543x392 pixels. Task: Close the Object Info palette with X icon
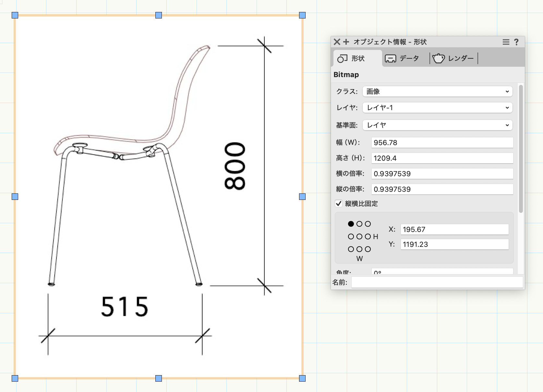(x=337, y=42)
